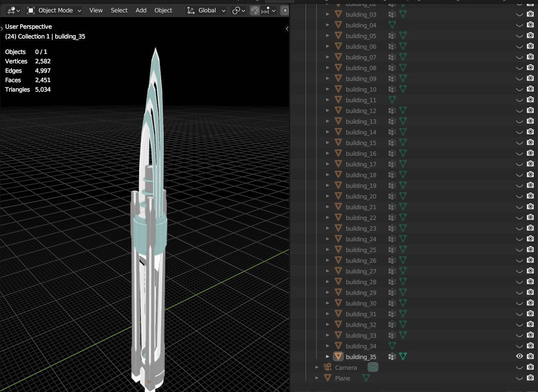Open the Select menu
Screen dimensions: 538x392
click(x=119, y=10)
